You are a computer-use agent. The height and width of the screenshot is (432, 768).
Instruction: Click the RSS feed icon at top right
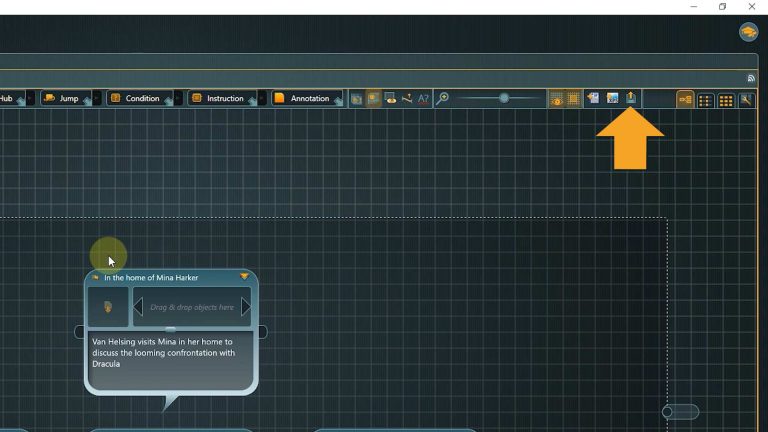(x=751, y=78)
